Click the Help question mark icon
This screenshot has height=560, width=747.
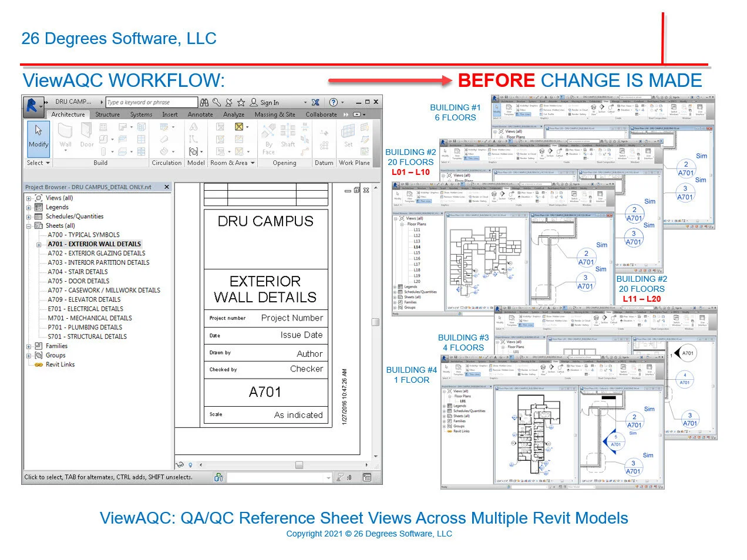tap(334, 102)
